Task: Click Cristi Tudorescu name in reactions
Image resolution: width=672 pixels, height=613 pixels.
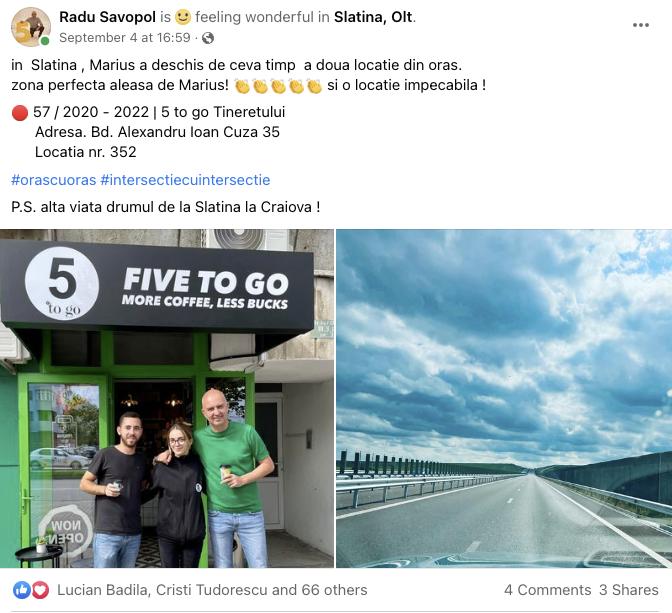Action: point(212,590)
